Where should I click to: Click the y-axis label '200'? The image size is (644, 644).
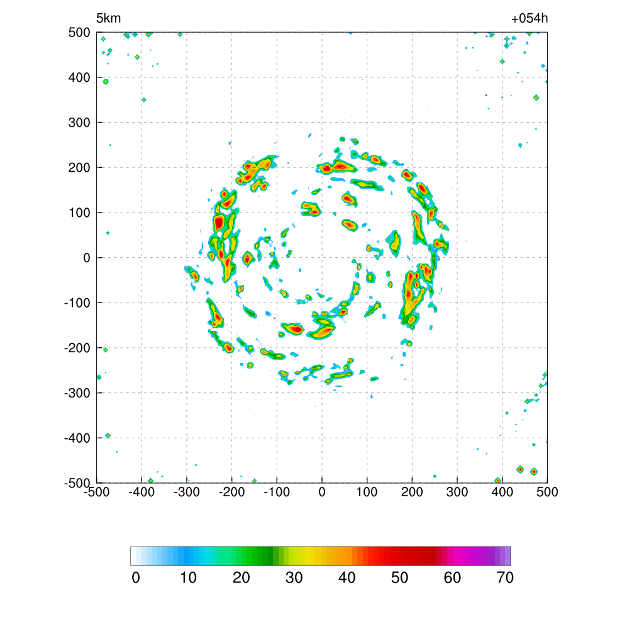tap(79, 167)
